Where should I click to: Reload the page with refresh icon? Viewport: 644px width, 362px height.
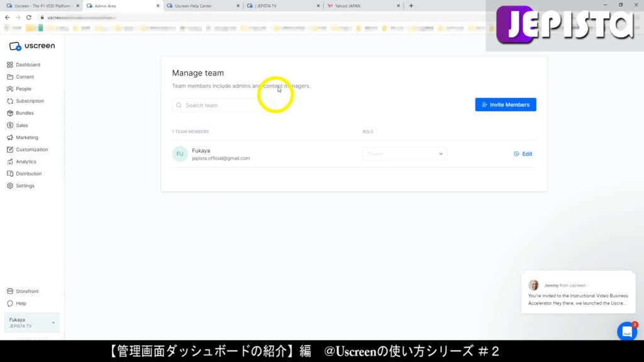tap(29, 17)
